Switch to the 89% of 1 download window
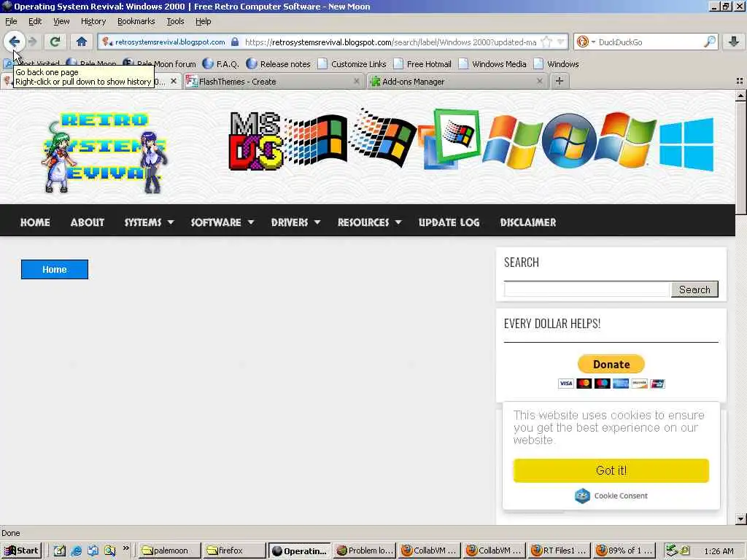This screenshot has width=747, height=560. 624,551
